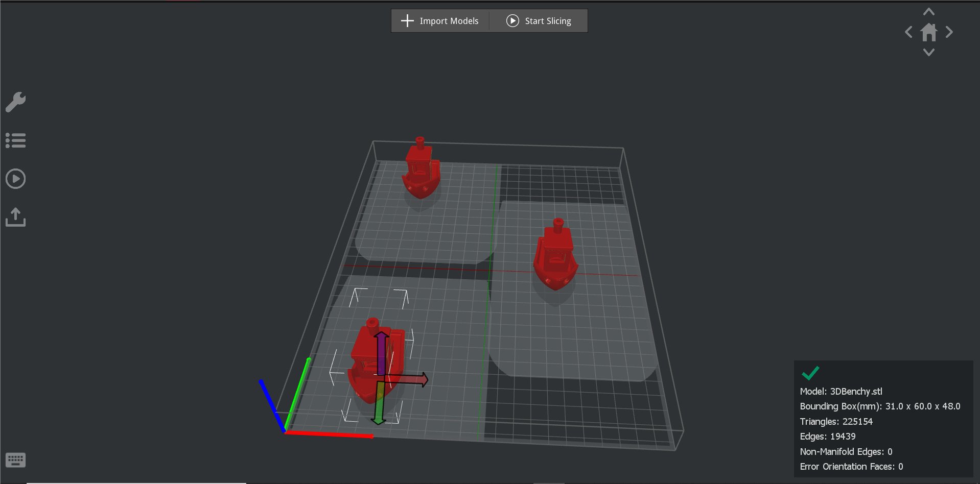This screenshot has height=484, width=980.
Task: Rotate view left with left chevron
Action: (x=908, y=32)
